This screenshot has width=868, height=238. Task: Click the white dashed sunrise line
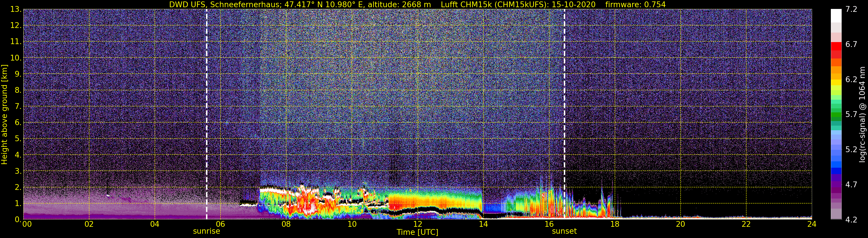[207, 114]
